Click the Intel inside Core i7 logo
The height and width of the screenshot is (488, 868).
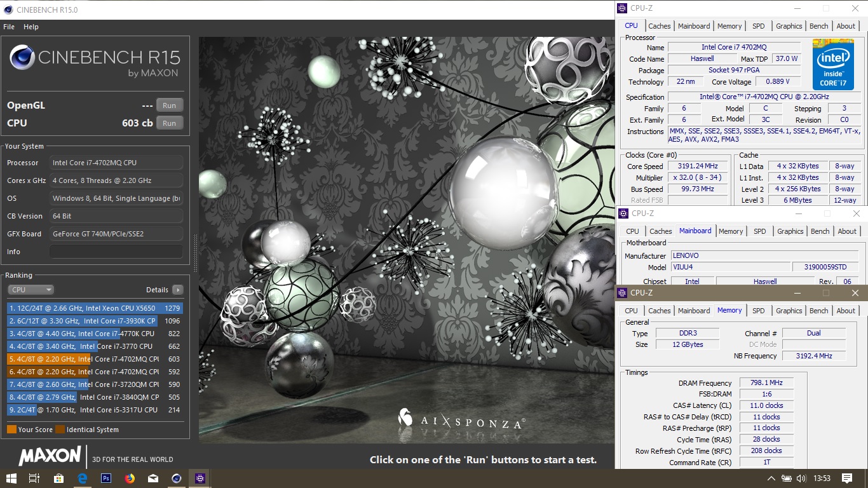click(x=833, y=65)
